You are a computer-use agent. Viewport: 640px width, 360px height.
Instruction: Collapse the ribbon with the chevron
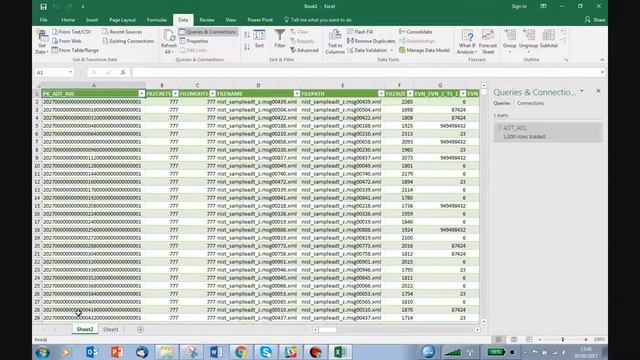[602, 60]
